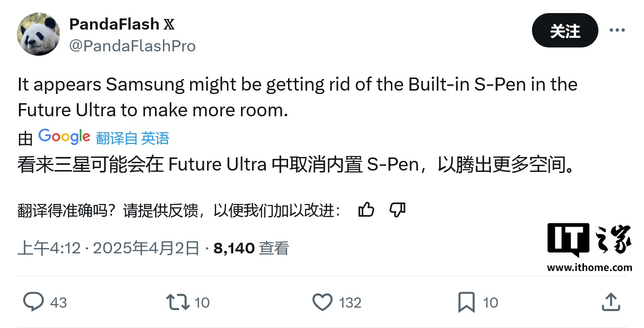Give thumbs down to the translation

click(398, 210)
